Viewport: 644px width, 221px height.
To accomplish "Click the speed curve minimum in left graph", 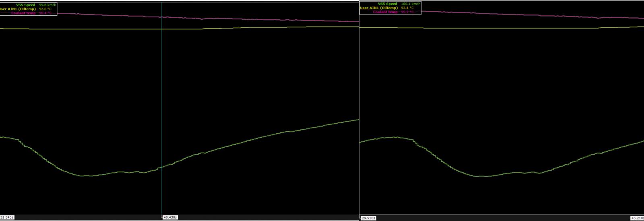I will point(87,176).
